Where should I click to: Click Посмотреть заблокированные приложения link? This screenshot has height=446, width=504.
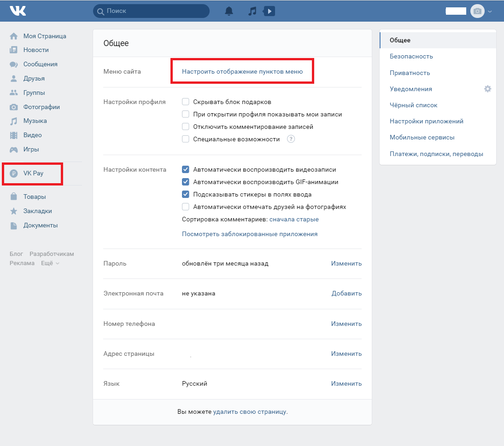point(250,234)
